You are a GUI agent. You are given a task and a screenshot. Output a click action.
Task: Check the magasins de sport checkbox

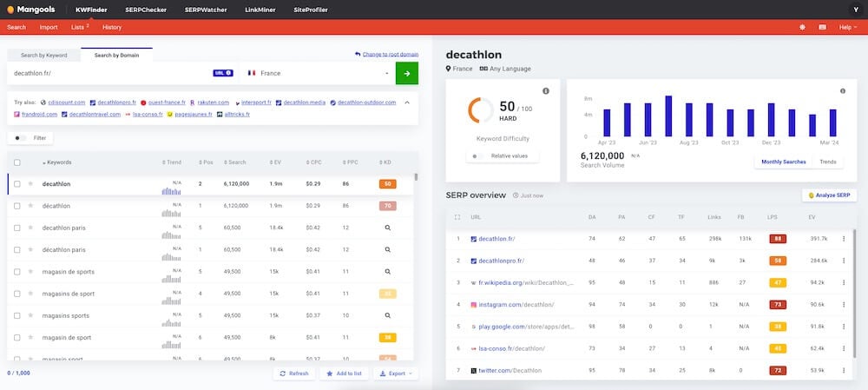(x=17, y=294)
